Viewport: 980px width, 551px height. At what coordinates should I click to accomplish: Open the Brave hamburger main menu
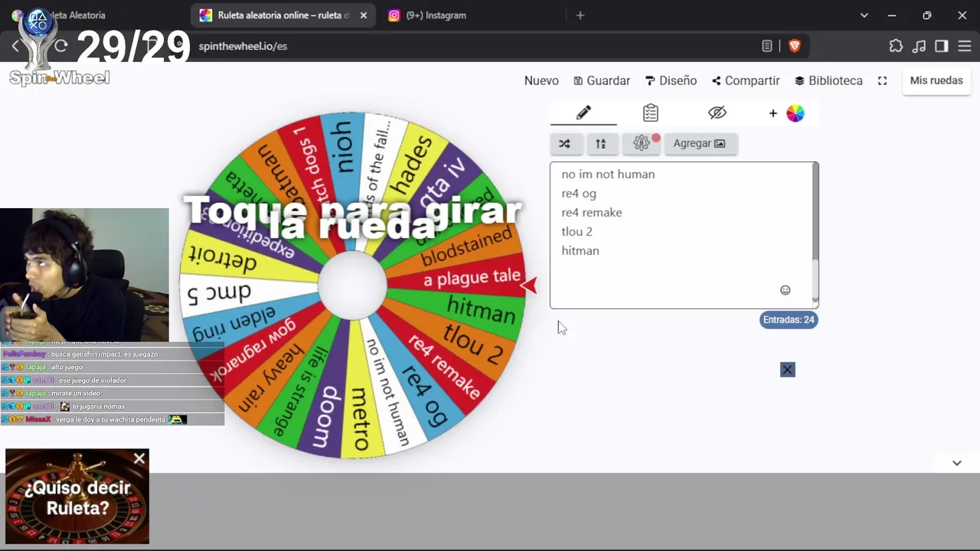(x=965, y=46)
